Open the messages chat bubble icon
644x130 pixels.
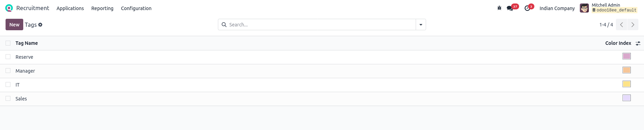coord(510,8)
